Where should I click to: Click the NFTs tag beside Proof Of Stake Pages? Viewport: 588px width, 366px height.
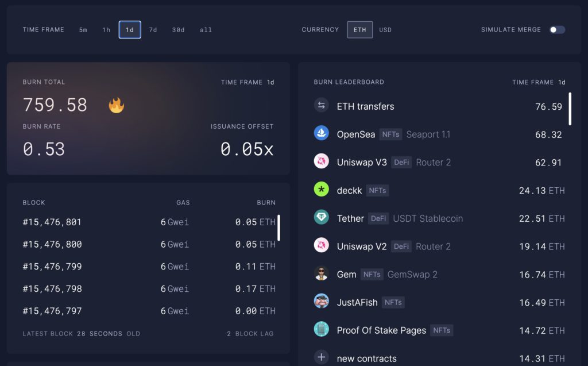[x=442, y=330]
